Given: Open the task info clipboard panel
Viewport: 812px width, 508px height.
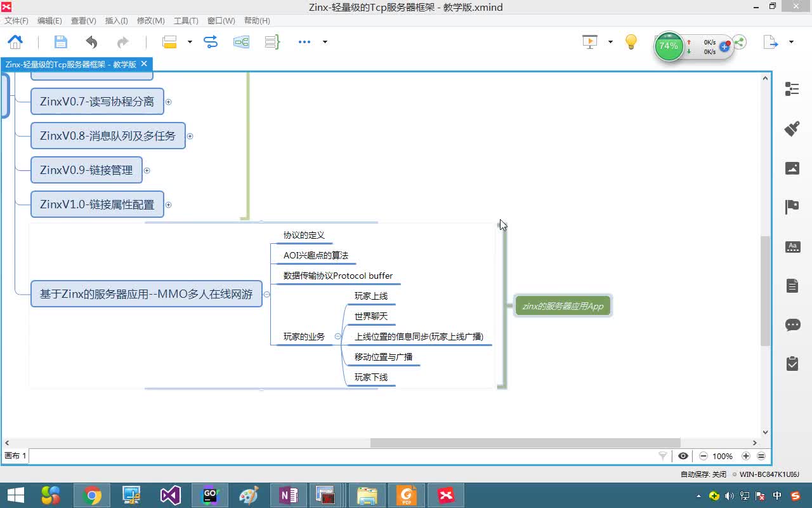Looking at the screenshot, I should coord(792,363).
